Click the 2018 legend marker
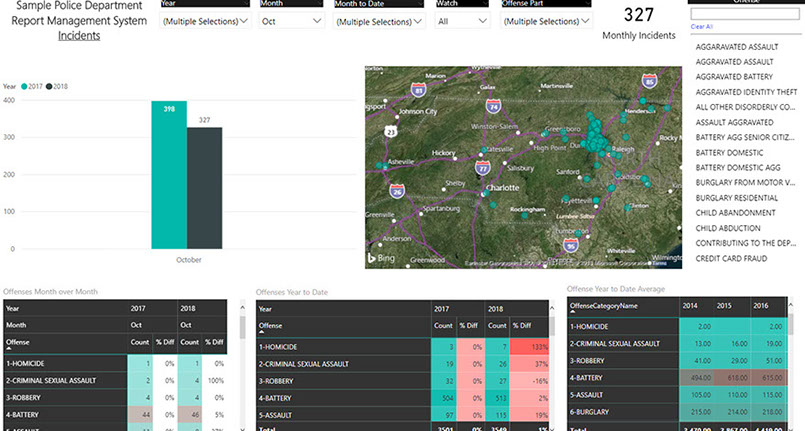Viewport: 805px width, 431px height. [48, 87]
